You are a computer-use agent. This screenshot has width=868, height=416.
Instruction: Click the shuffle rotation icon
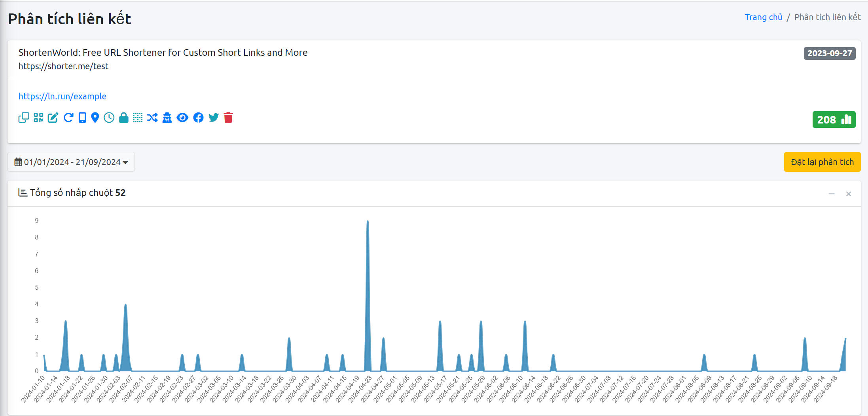152,118
